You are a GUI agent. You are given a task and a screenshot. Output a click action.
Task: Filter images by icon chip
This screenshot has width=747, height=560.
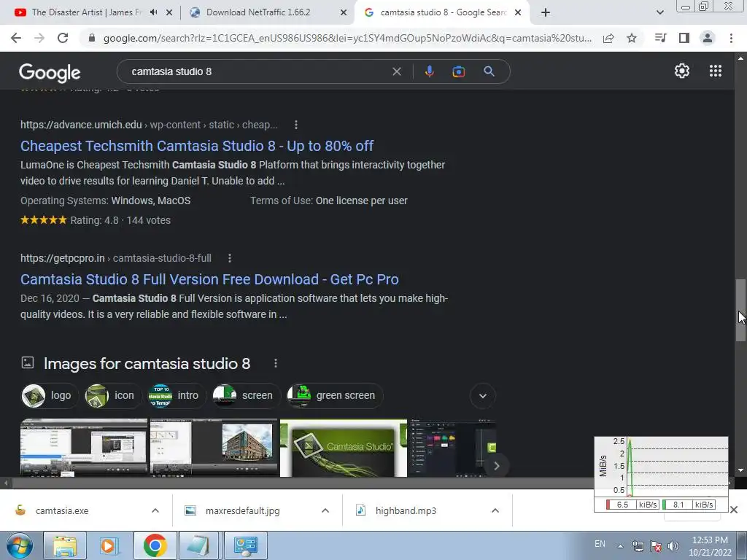click(113, 396)
